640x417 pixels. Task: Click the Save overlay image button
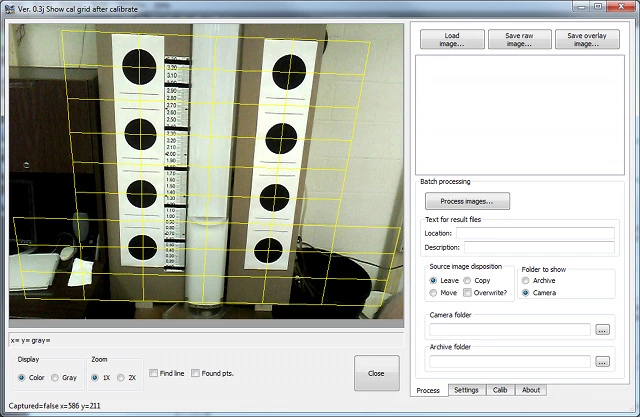point(587,39)
